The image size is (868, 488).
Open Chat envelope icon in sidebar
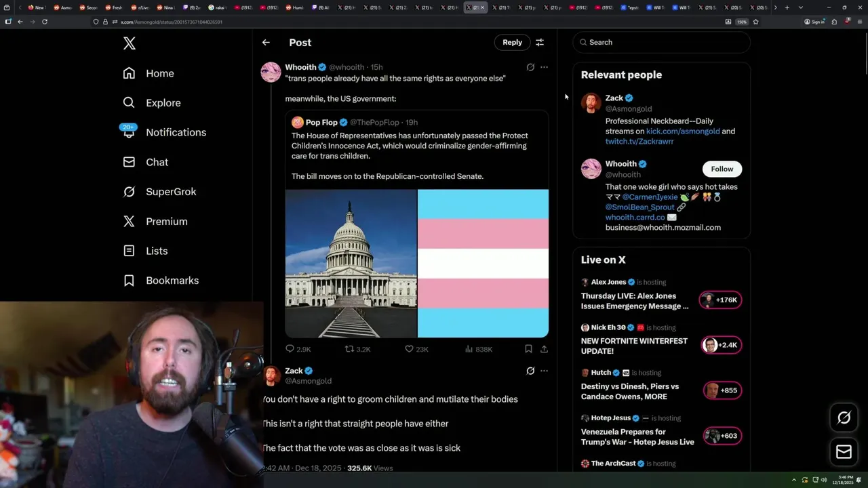pyautogui.click(x=129, y=162)
